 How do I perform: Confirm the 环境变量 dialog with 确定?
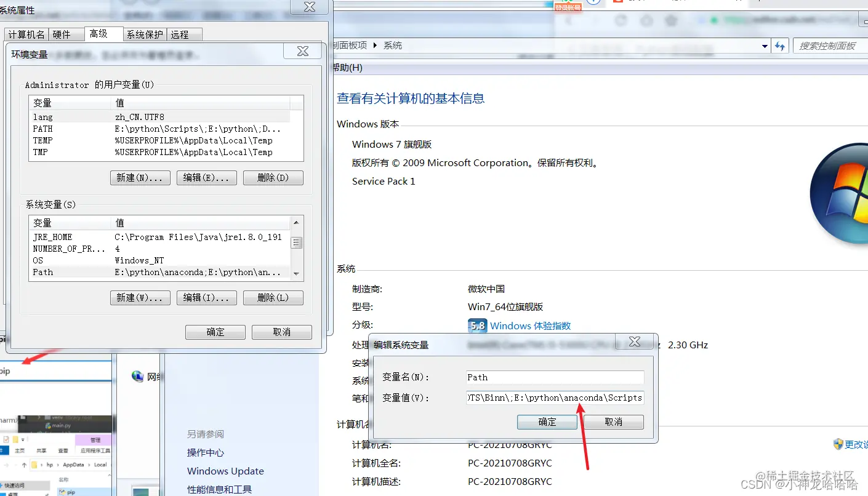click(x=215, y=332)
